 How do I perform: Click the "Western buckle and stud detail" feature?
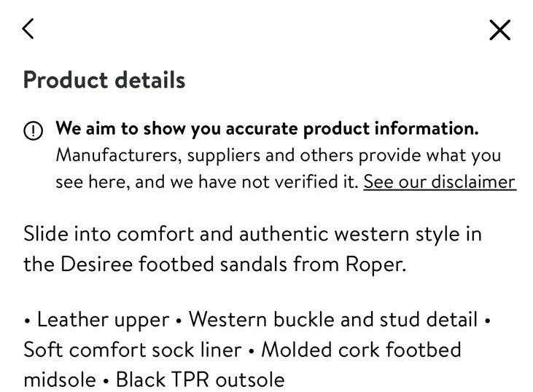(x=332, y=319)
